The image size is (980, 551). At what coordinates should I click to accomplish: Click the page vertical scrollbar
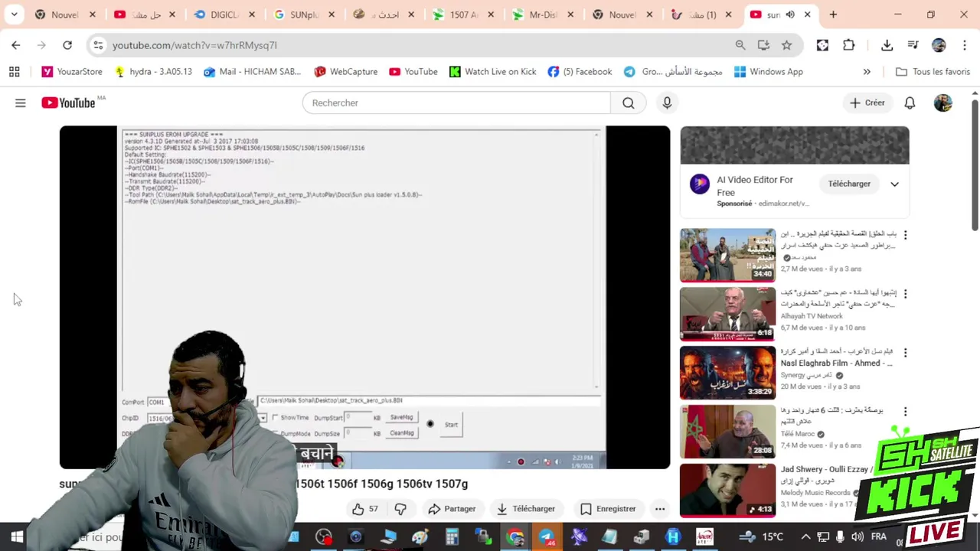coord(975,165)
